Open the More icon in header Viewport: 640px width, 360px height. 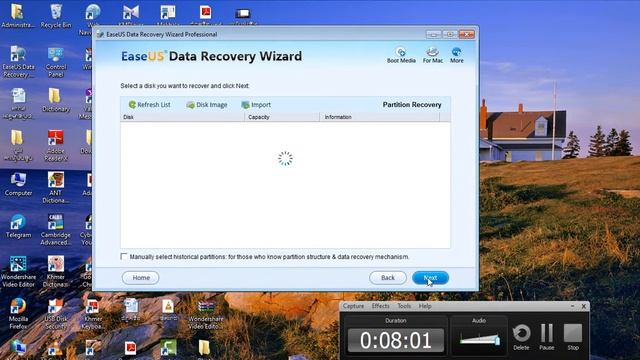point(457,55)
